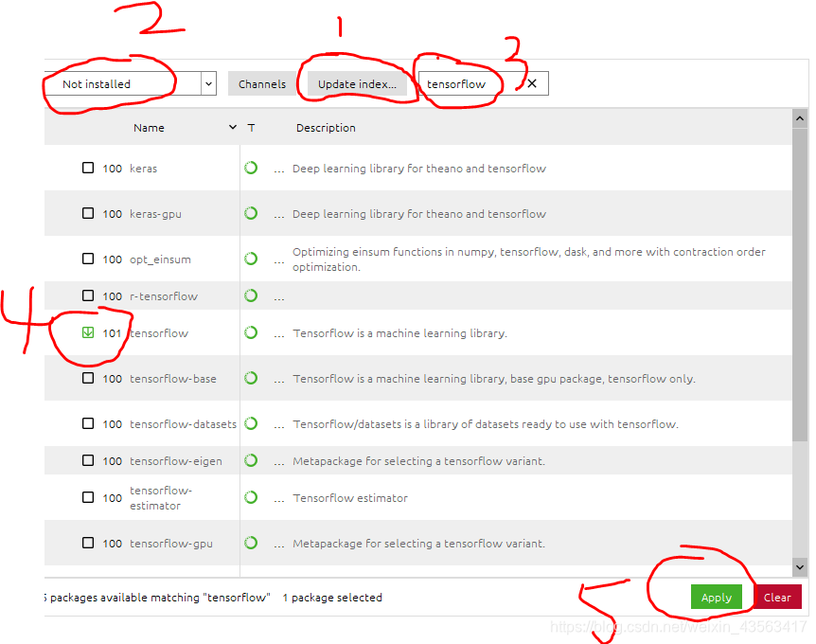Click the tensorflow row type icon
Screen dimensions: 816x644
click(x=251, y=332)
